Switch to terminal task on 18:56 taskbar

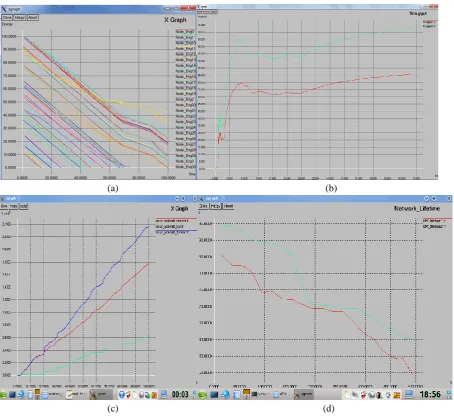tap(261, 394)
